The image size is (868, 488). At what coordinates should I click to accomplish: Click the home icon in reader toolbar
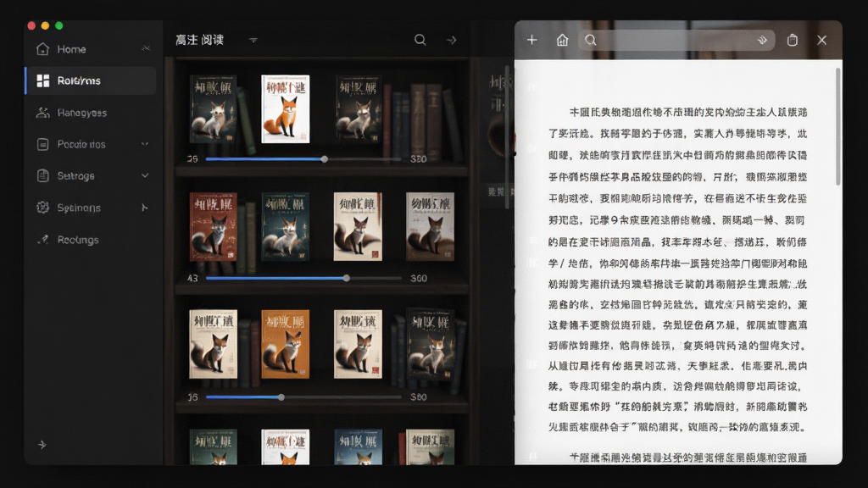(x=563, y=40)
